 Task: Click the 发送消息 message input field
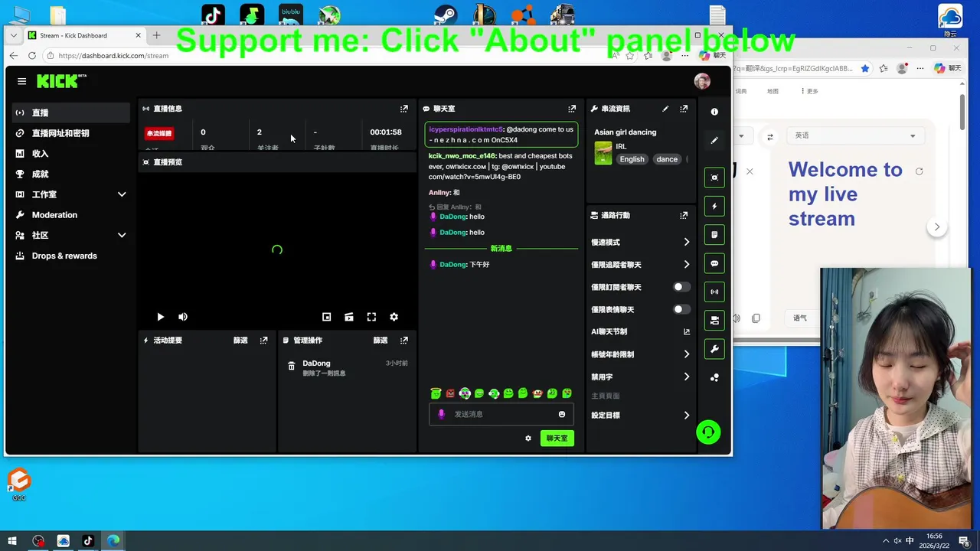pos(501,414)
